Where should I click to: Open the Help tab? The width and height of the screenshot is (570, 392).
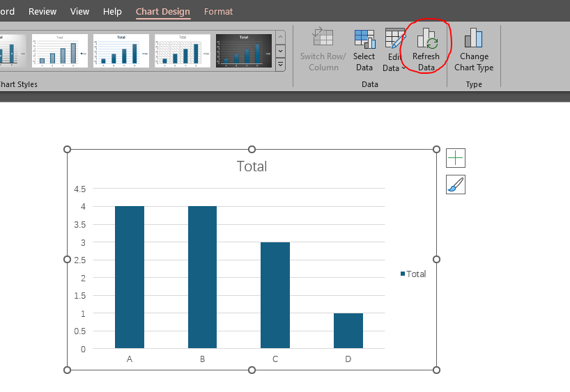[112, 12]
